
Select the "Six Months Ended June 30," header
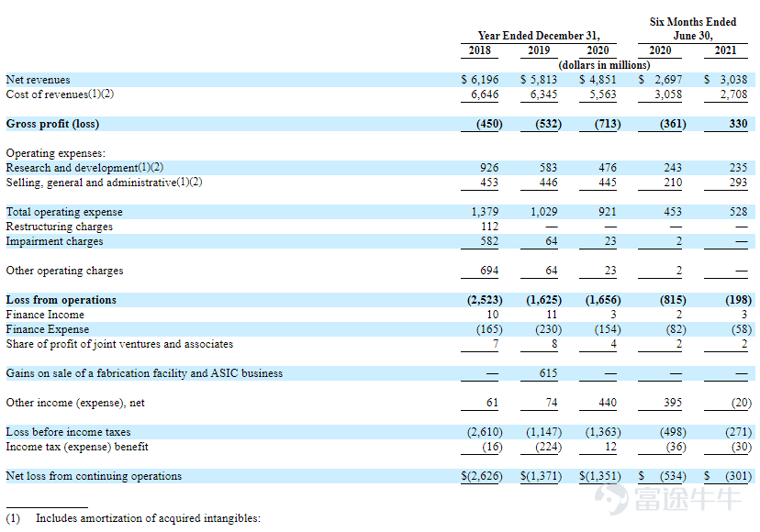(x=693, y=28)
